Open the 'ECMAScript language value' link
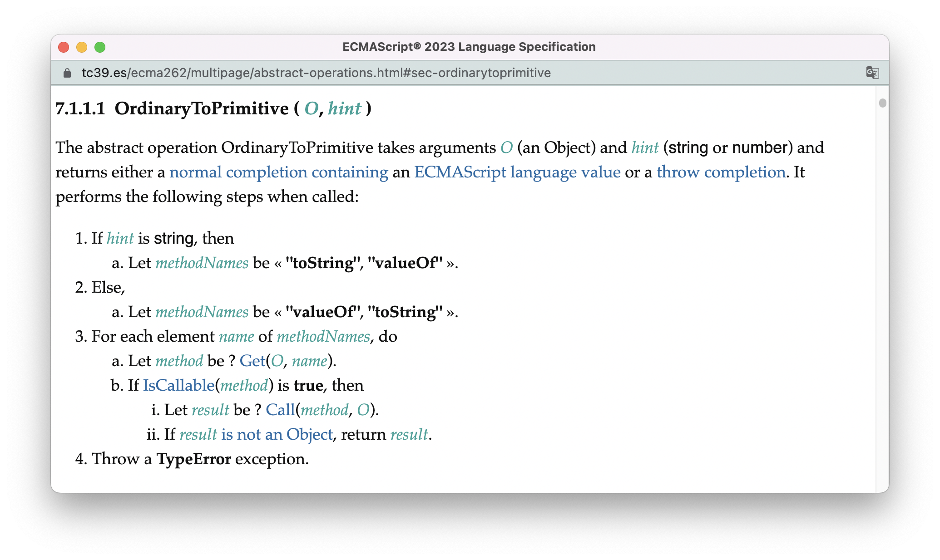Viewport: 940px width, 560px height. coord(517,172)
